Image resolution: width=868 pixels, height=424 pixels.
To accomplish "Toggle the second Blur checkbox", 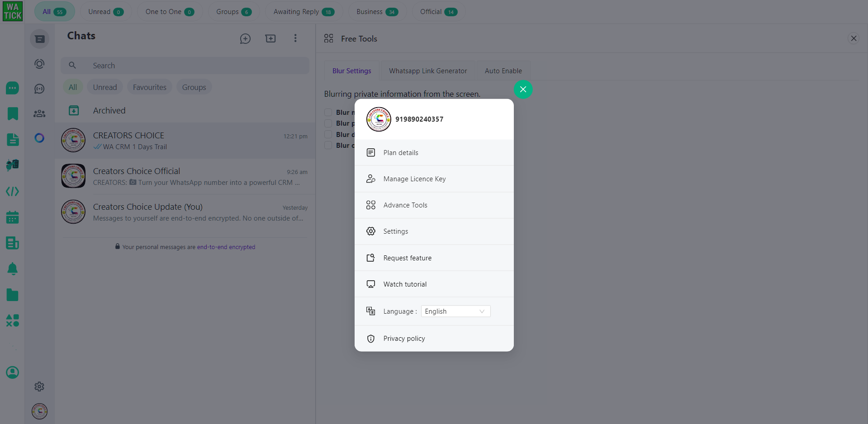I will point(328,123).
